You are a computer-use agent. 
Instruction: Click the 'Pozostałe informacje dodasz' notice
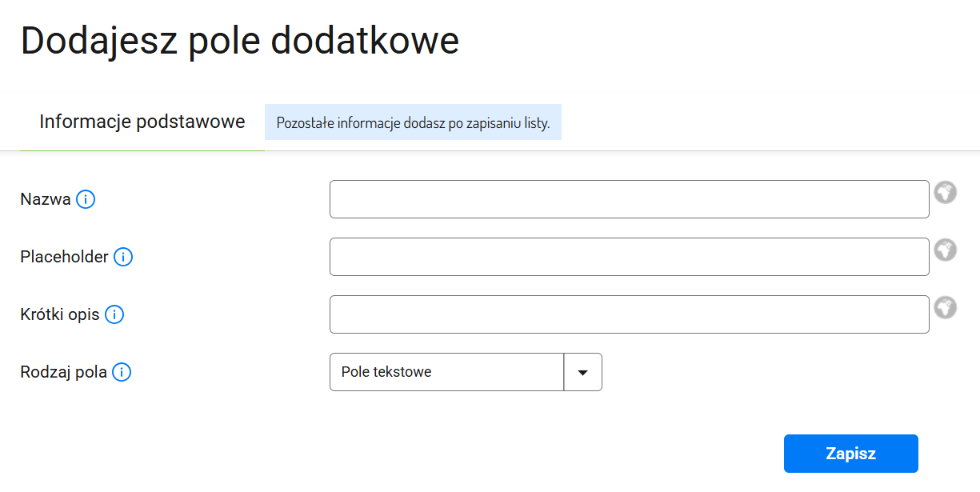pos(413,123)
